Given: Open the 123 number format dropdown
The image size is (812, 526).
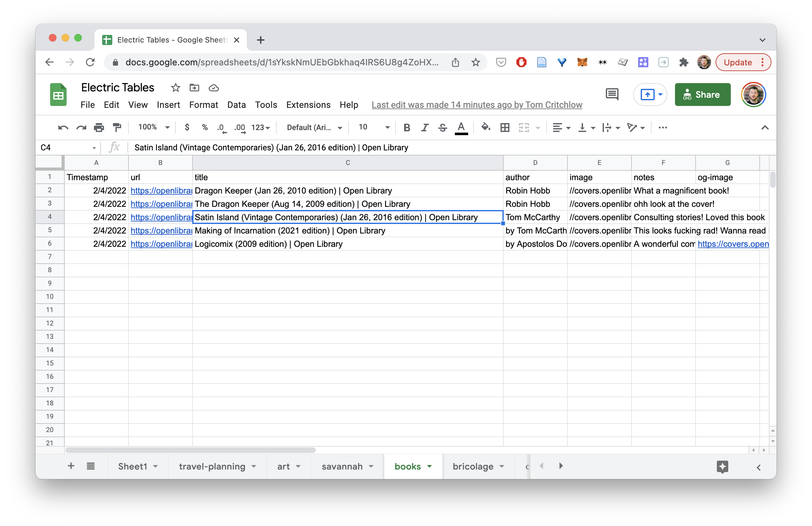Looking at the screenshot, I should pyautogui.click(x=261, y=128).
